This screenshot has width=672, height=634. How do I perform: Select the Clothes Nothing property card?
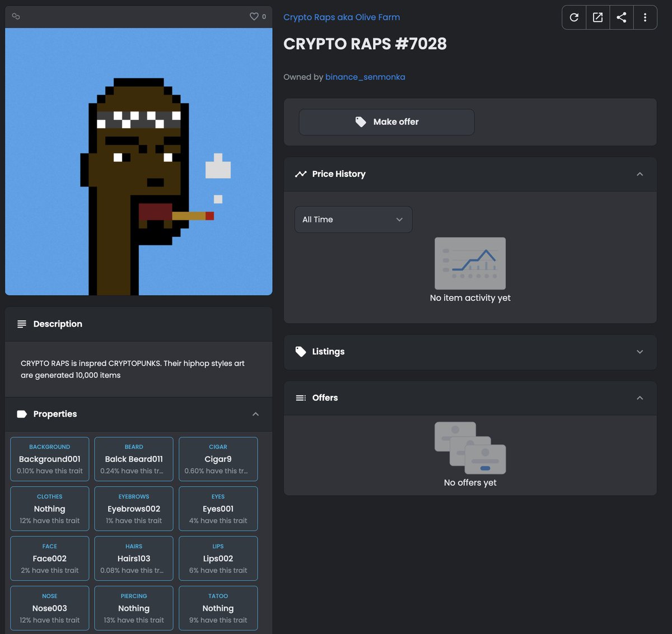[50, 509]
